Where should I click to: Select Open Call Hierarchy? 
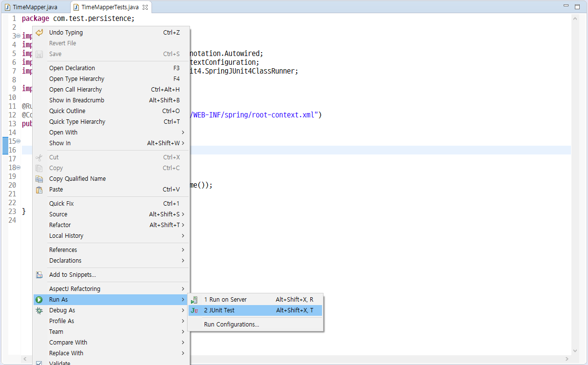pos(111,90)
